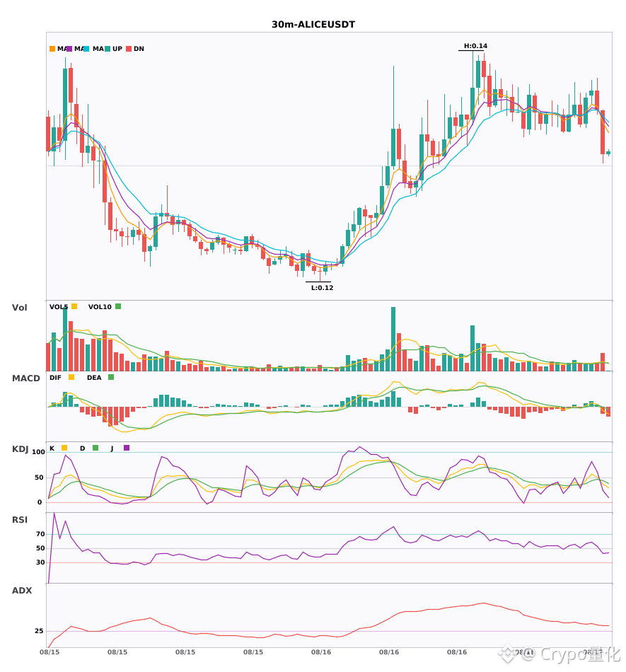The width and height of the screenshot is (626, 672).
Task: Click the chart title 30m-ALICEUSDT
Action: click(x=313, y=25)
